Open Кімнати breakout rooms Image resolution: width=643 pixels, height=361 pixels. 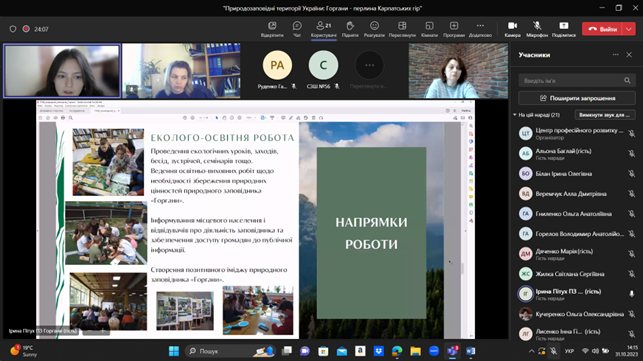point(429,29)
